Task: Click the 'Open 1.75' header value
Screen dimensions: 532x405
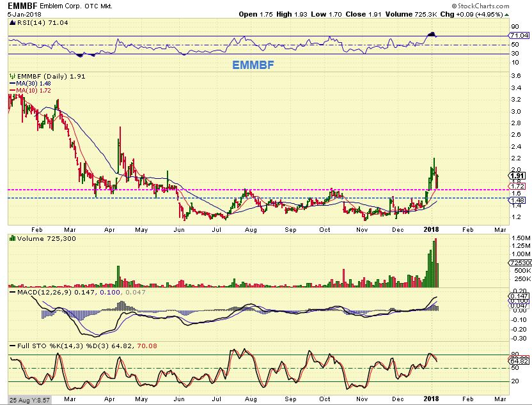Action: click(256, 14)
